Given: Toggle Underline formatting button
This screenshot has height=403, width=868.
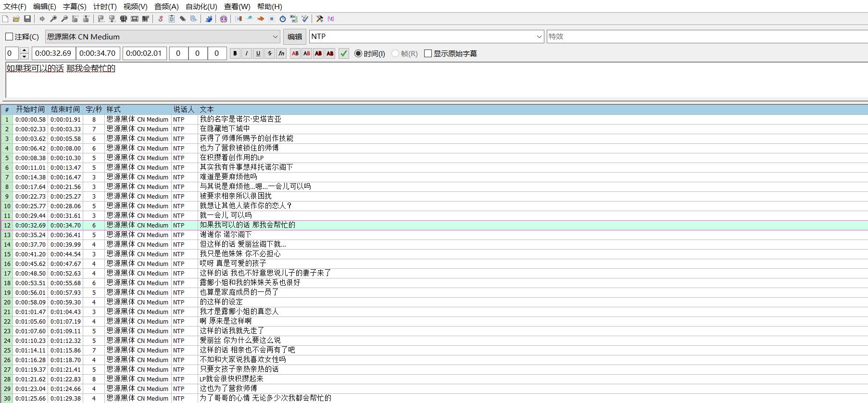Looking at the screenshot, I should 258,53.
